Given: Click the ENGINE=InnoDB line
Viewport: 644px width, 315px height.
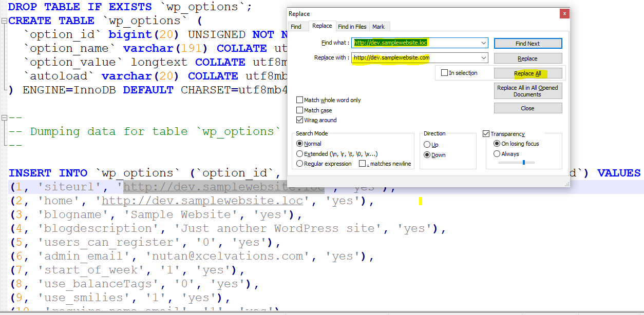Looking at the screenshot, I should tap(149, 90).
